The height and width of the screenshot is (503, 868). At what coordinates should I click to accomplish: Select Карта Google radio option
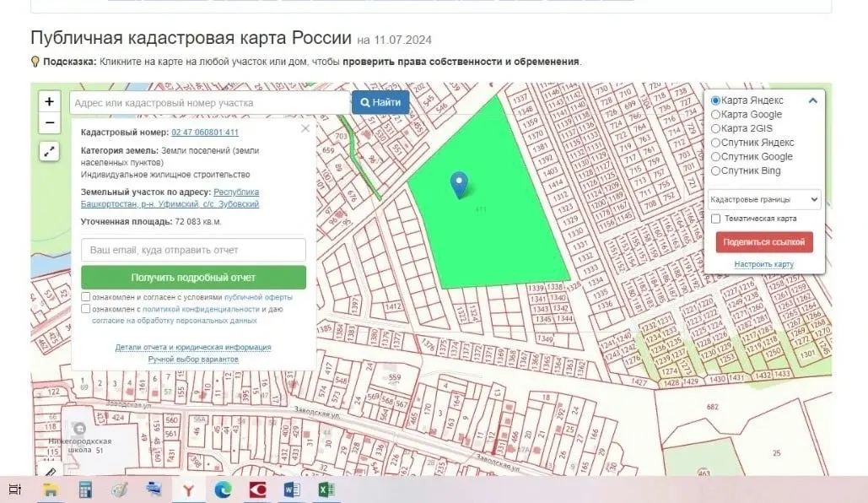coord(715,115)
